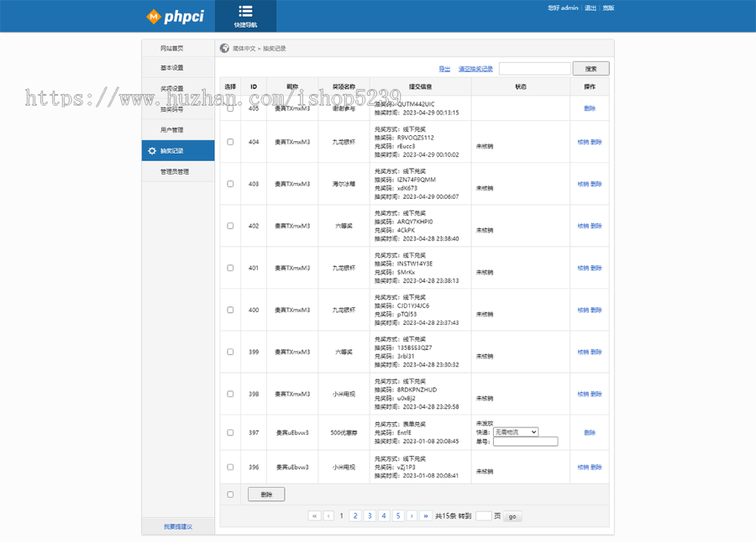756x549 pixels.
Task: Click 核销 for record 404
Action: pyautogui.click(x=583, y=142)
